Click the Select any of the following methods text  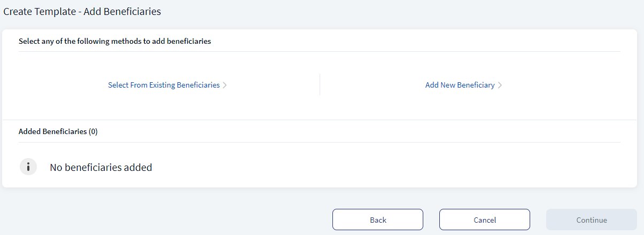(115, 41)
